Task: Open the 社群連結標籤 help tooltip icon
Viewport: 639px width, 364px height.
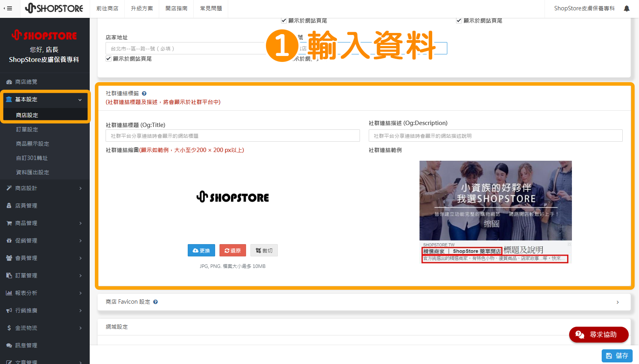Action: 144,93
